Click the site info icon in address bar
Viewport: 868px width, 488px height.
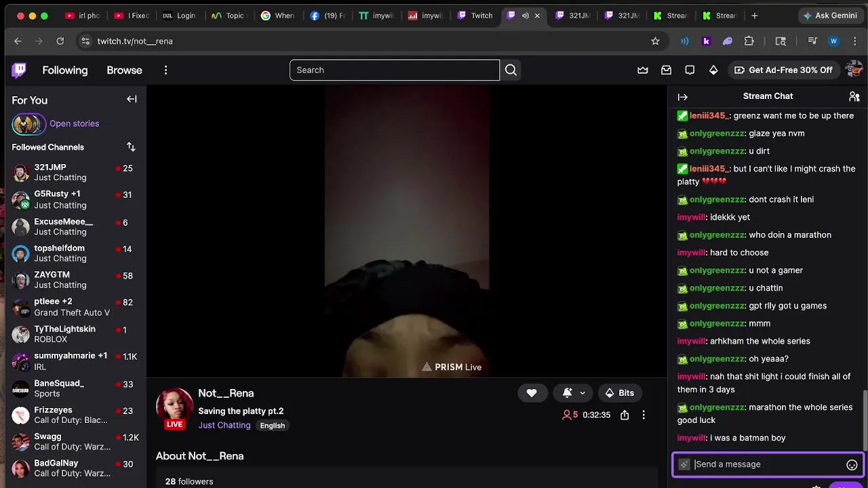click(x=85, y=41)
